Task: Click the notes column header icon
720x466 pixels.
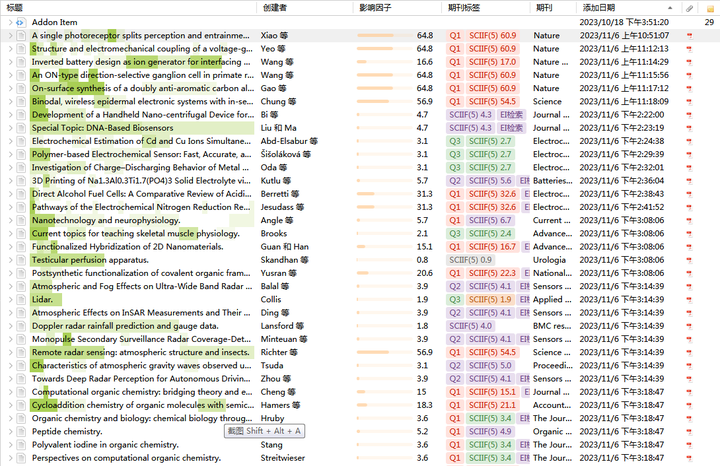Action: pyautogui.click(x=710, y=8)
